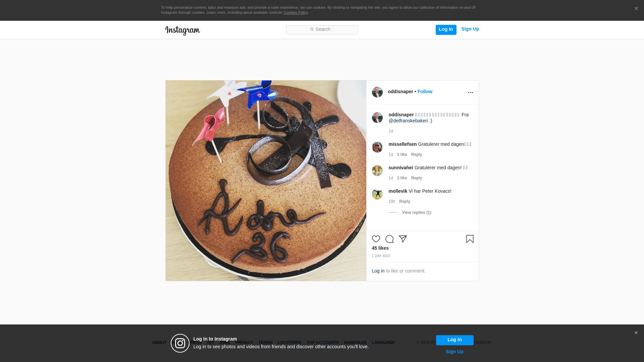
Task: Follow the oddisnaper account
Action: point(425,92)
